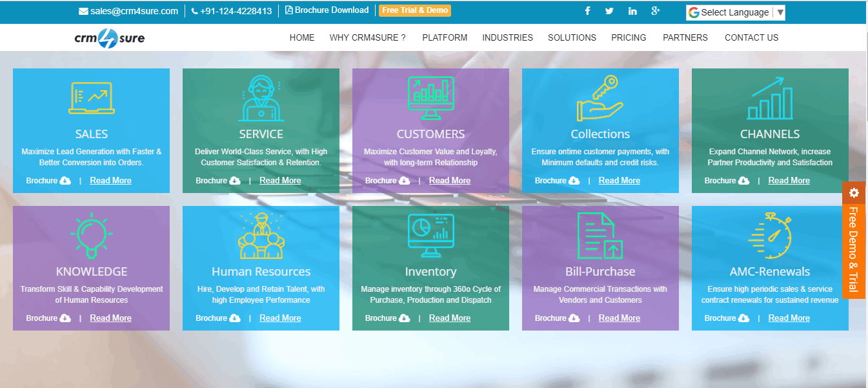
Task: Click the +91-124-4228413 phone number
Action: [x=232, y=11]
